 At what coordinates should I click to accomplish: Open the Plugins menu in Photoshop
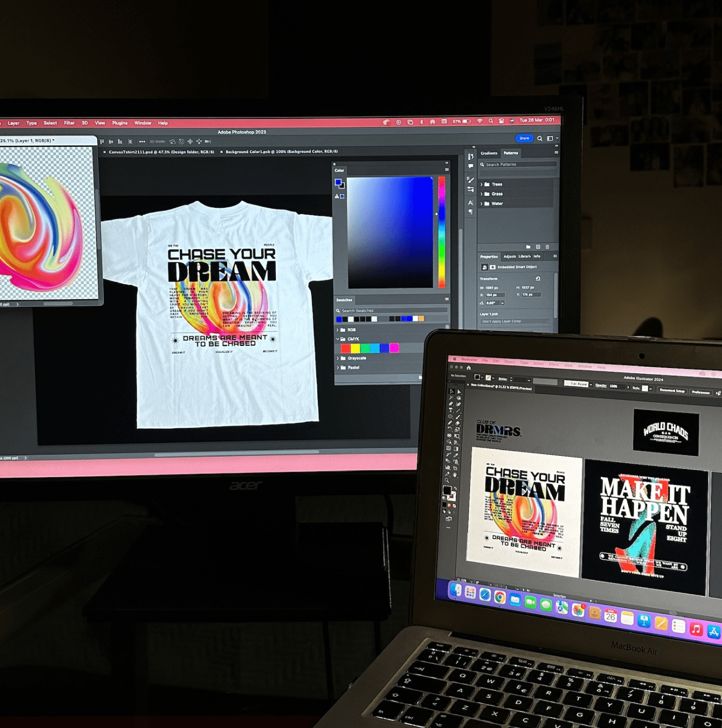pyautogui.click(x=119, y=124)
